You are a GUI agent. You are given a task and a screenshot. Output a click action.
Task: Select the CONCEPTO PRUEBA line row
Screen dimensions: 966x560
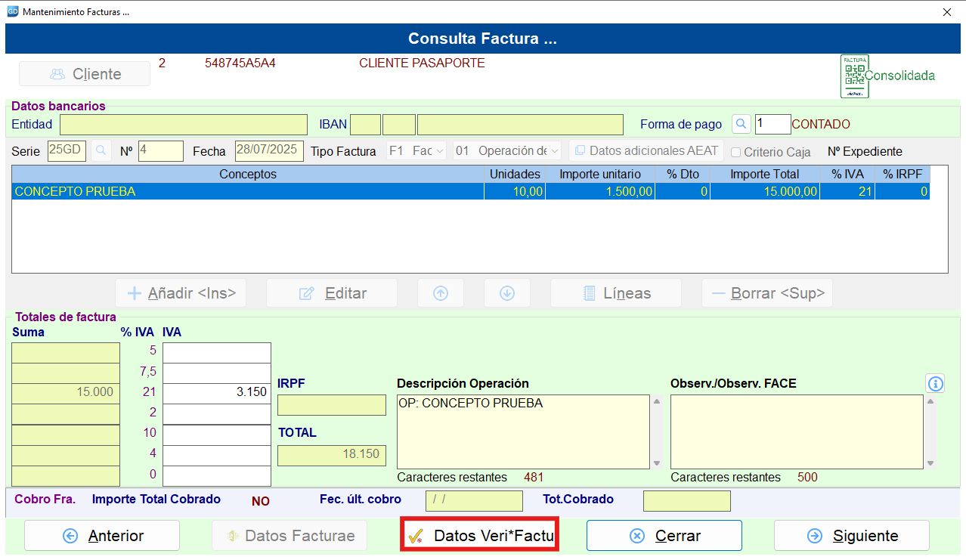471,192
